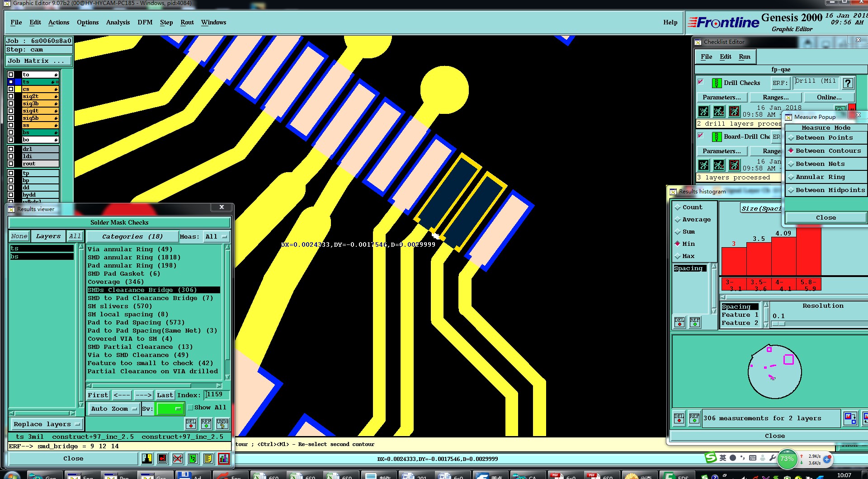Click REF icon under Spacing list in histogram
Image resolution: width=868 pixels, height=479 pixels.
pyautogui.click(x=695, y=322)
